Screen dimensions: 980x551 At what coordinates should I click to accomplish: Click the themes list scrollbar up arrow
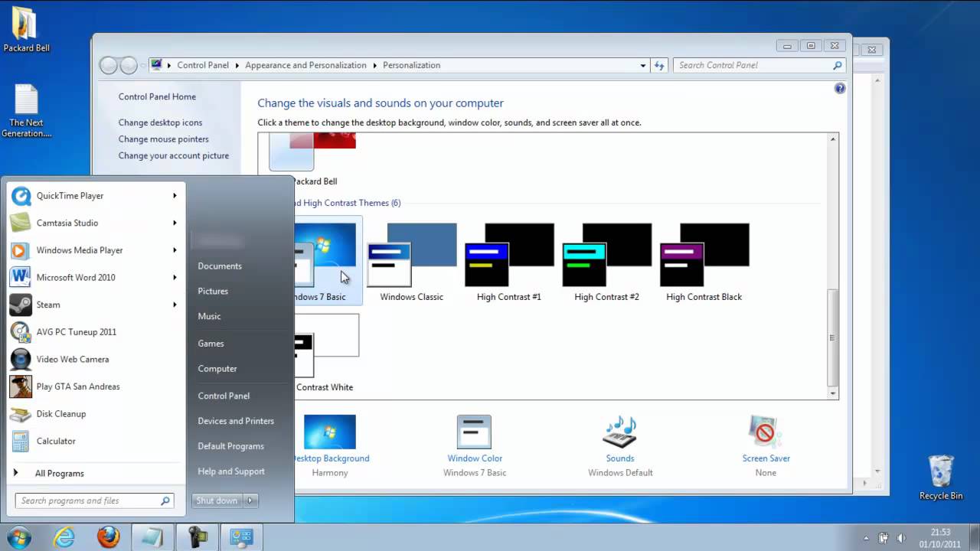833,139
